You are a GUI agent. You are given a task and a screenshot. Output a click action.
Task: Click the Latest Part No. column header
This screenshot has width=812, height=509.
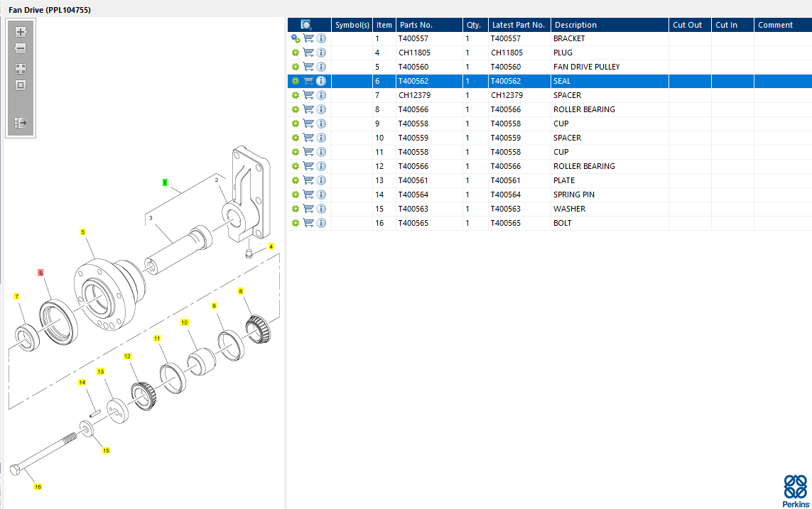point(519,25)
